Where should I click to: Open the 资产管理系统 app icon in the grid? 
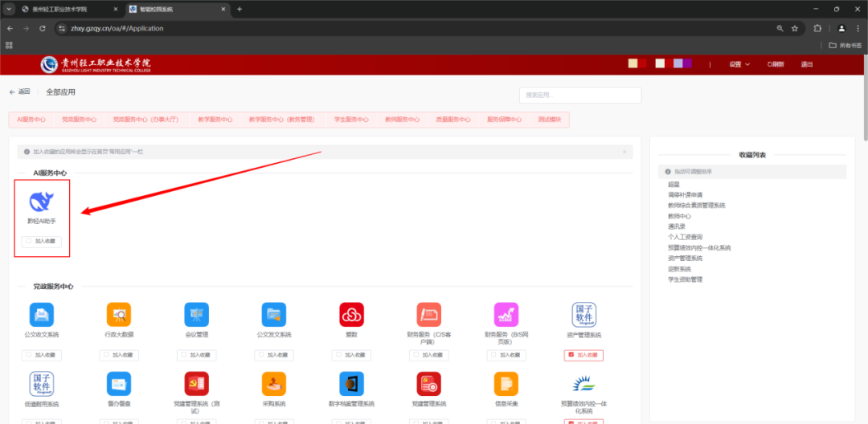pos(584,315)
